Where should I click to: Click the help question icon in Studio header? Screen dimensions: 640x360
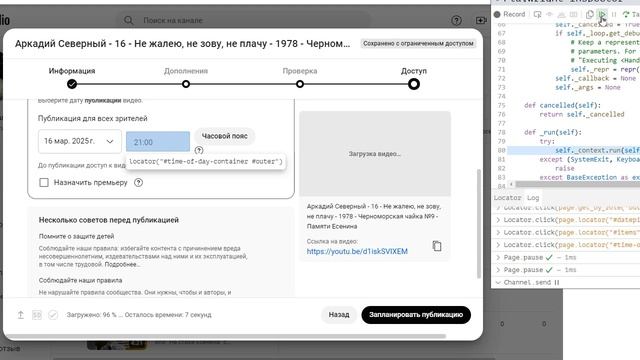click(456, 20)
